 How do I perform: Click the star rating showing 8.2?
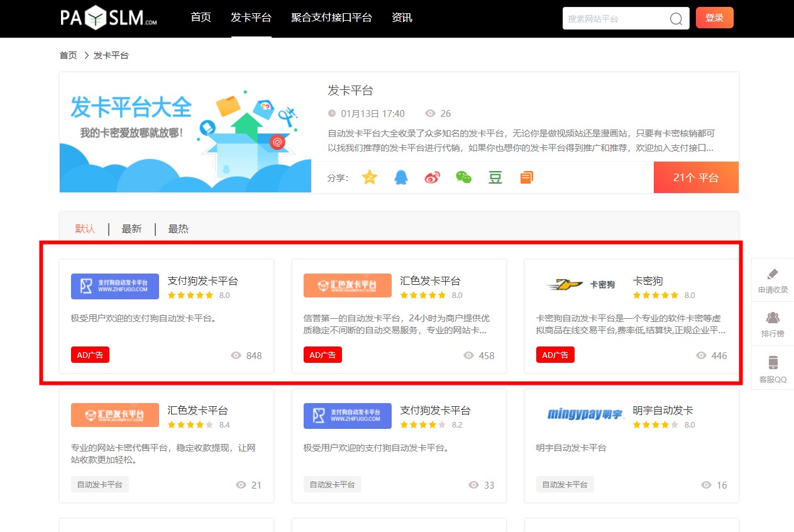pyautogui.click(x=423, y=424)
